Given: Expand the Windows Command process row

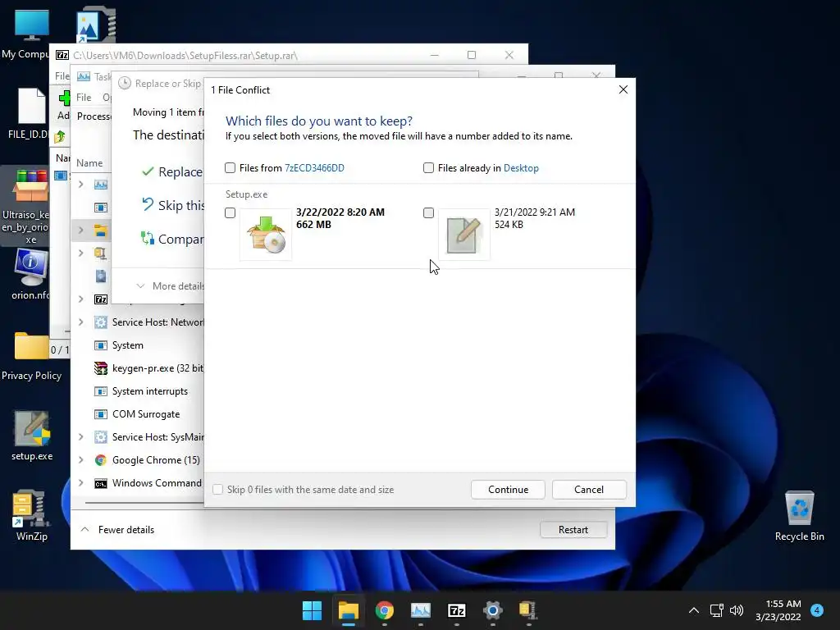Looking at the screenshot, I should click(81, 482).
